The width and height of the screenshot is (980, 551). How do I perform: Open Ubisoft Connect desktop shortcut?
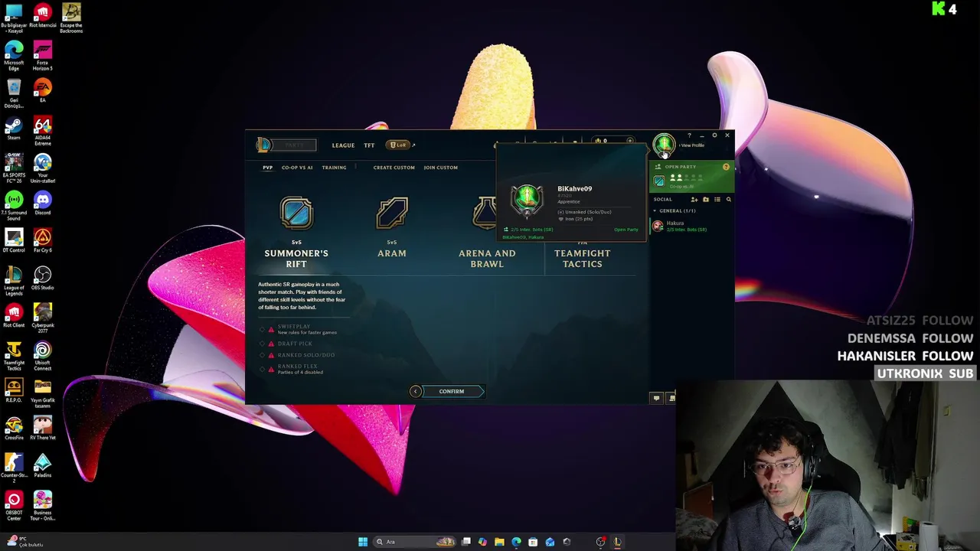43,356
